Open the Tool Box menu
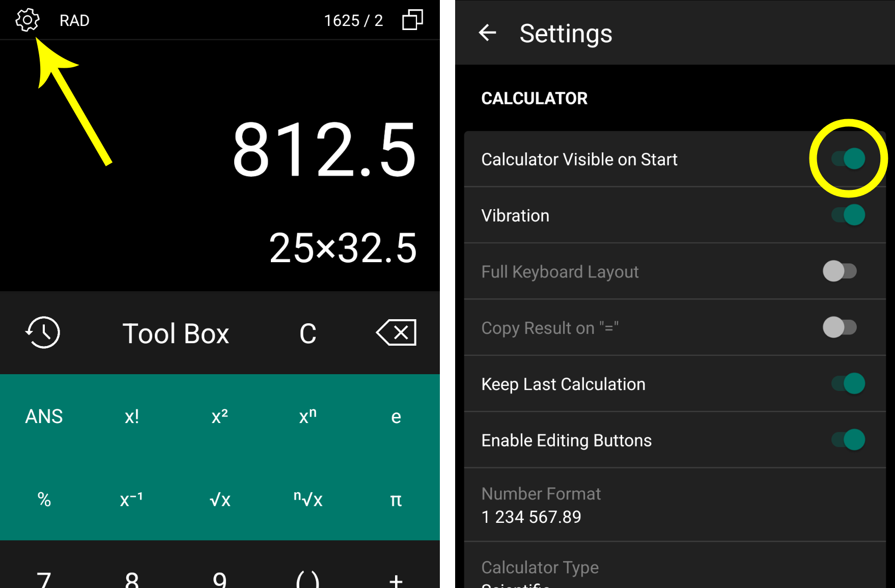Viewport: 895px width, 588px height. [176, 333]
